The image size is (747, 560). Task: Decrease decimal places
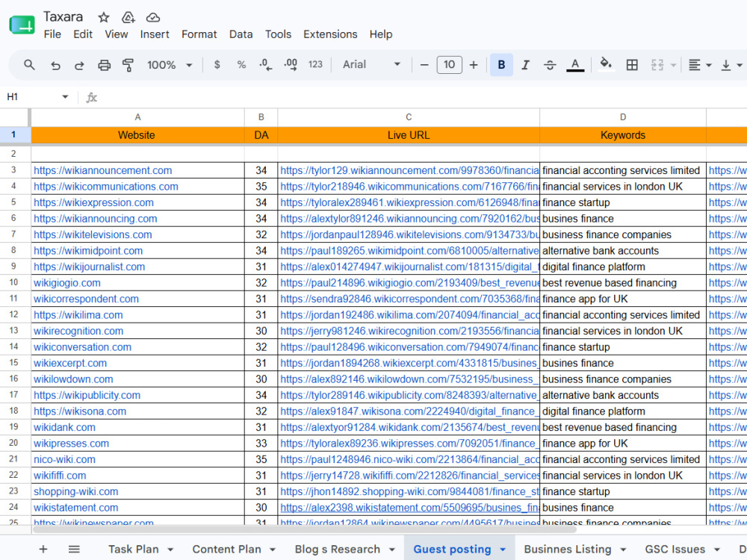(x=266, y=65)
